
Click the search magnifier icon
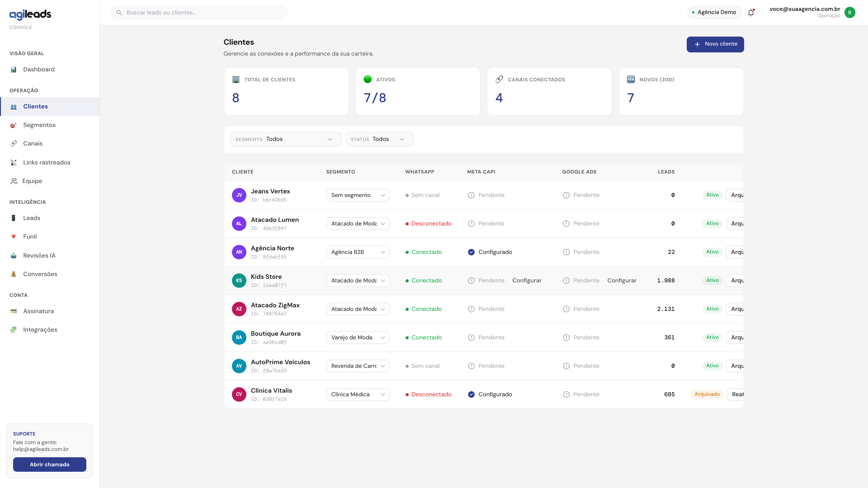(119, 12)
